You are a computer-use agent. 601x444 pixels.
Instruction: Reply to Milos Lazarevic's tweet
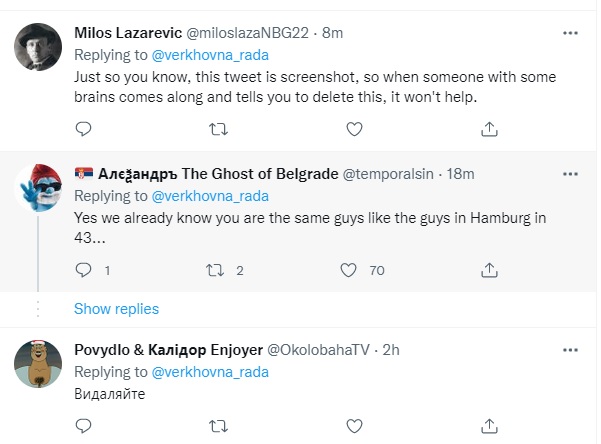[x=84, y=128]
